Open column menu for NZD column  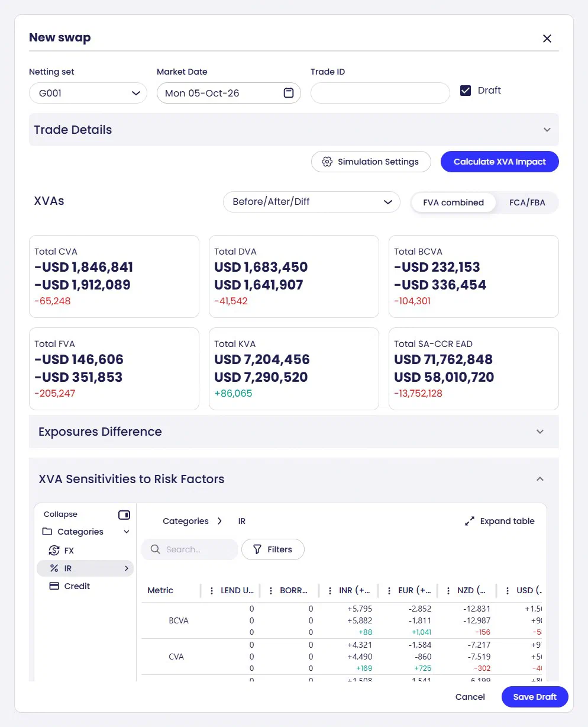(x=448, y=591)
